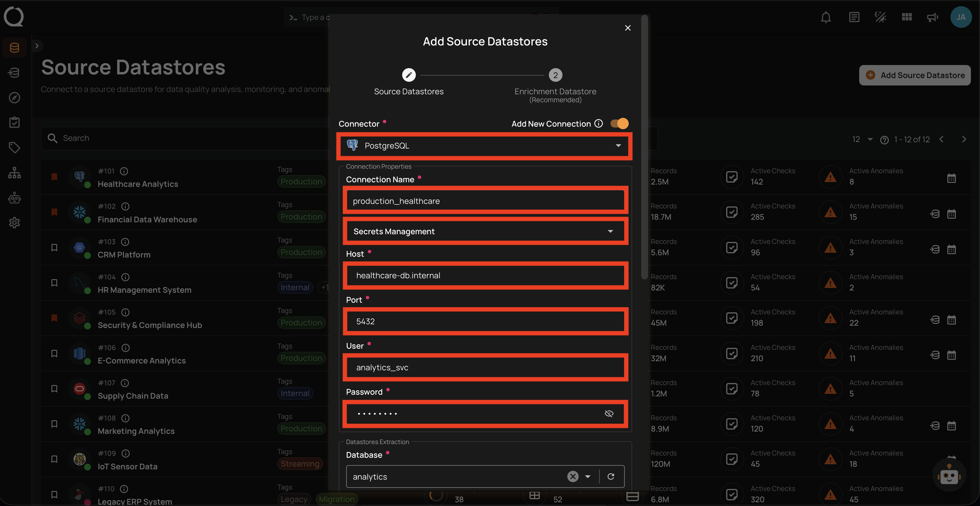Click the Tags icon in sidebar
Screen dimensions: 980x506
click(x=14, y=147)
